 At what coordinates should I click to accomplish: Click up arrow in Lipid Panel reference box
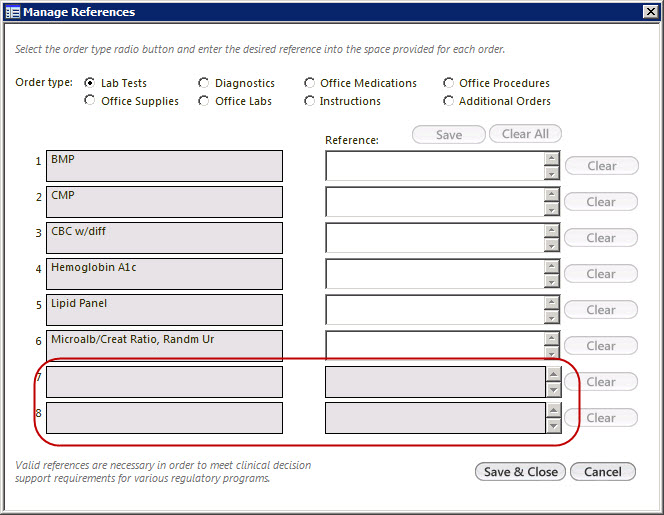coord(551,303)
